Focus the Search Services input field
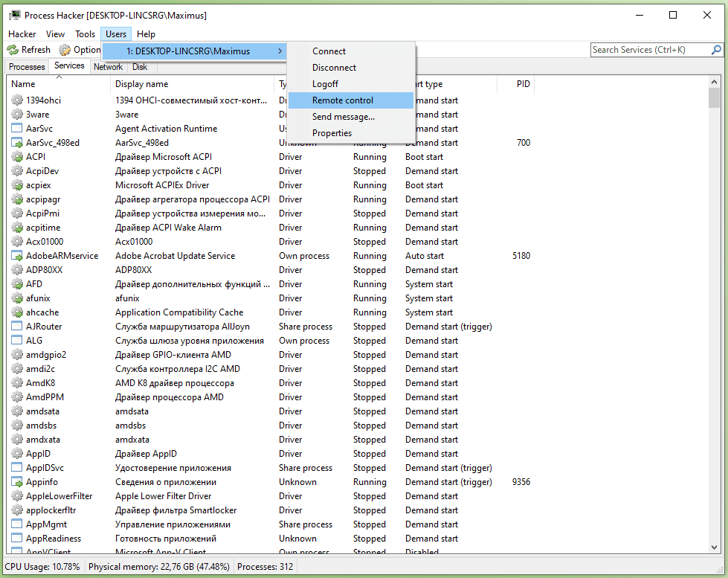Screen dimensions: 728x578 tap(651, 50)
